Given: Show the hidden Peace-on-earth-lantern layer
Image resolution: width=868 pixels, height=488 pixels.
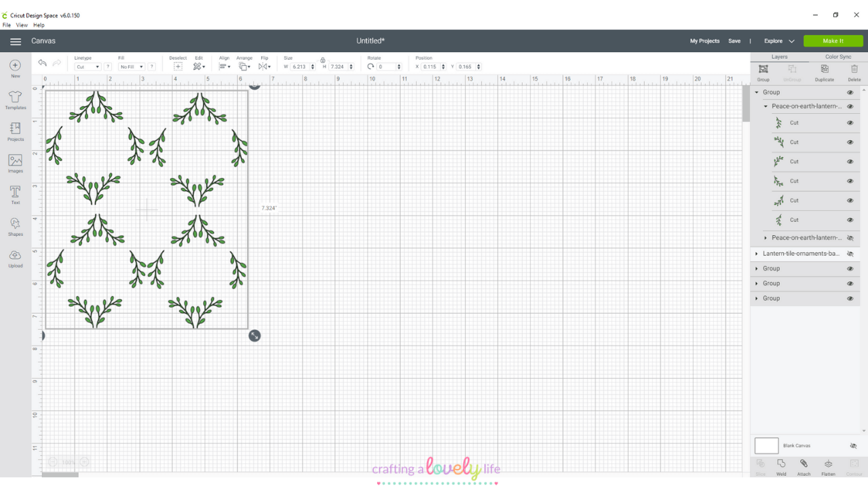Looking at the screenshot, I should click(x=850, y=238).
